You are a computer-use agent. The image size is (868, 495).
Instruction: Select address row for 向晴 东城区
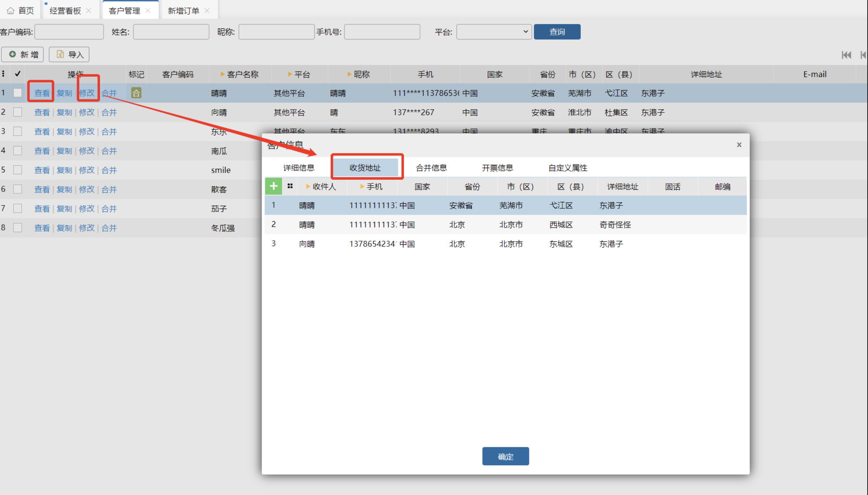[x=506, y=244]
